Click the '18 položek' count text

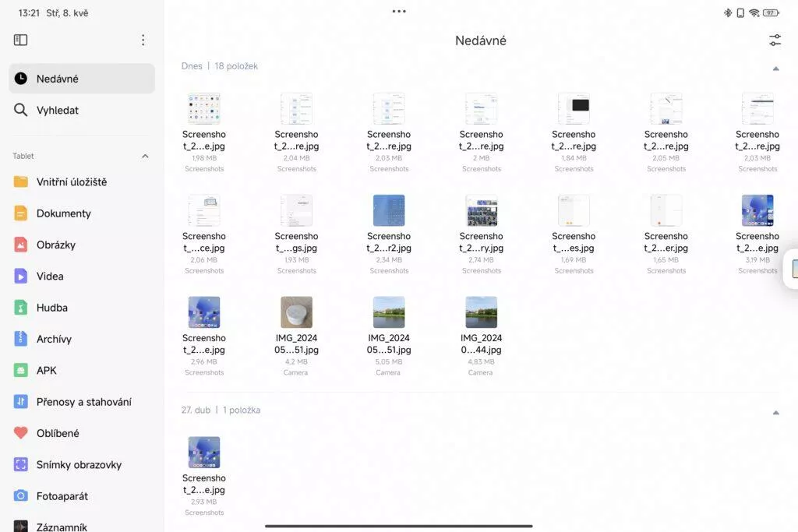[236, 66]
